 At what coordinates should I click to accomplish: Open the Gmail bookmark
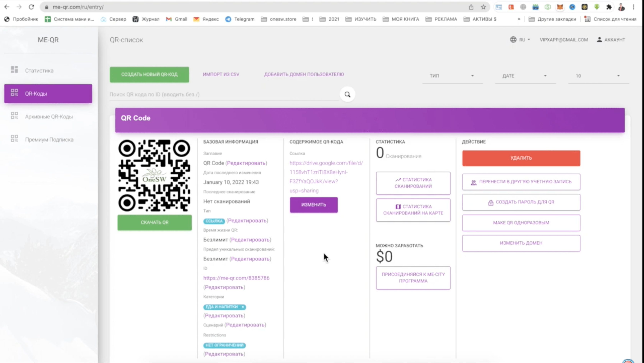click(177, 19)
